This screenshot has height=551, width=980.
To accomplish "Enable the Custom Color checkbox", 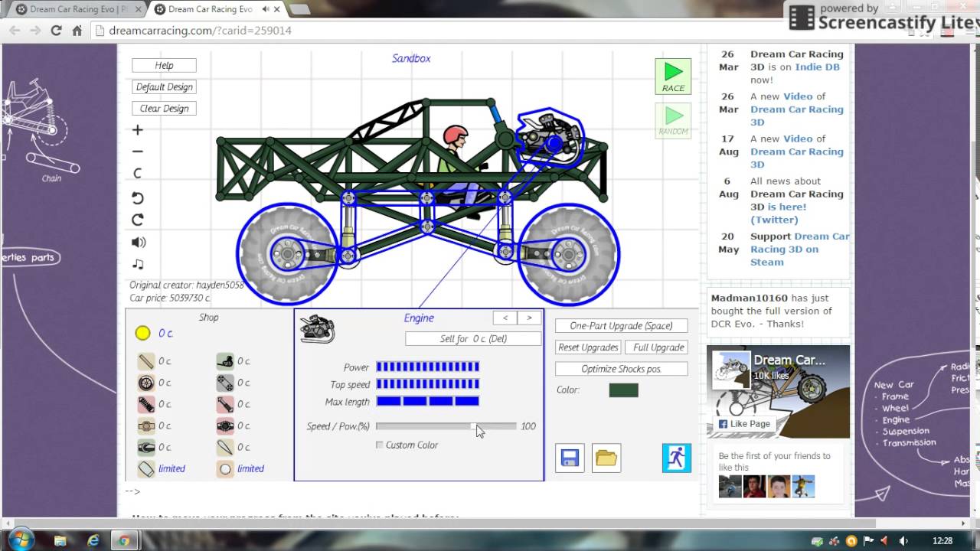I will pos(380,445).
